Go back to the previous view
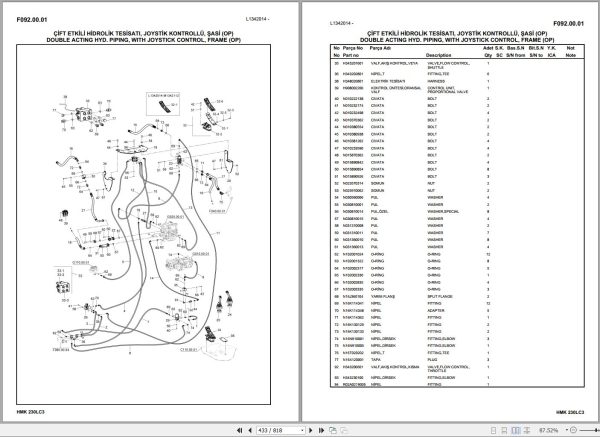The width and height of the screenshot is (600, 437). coord(333,430)
